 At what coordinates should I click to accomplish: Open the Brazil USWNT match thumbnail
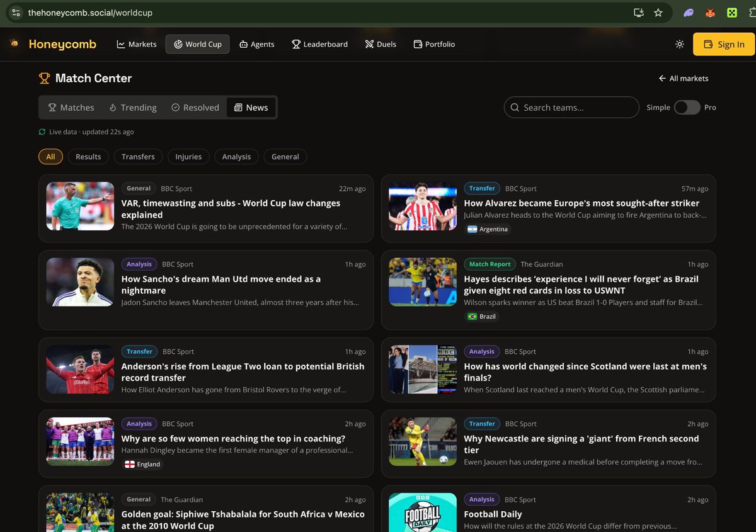[x=423, y=281]
